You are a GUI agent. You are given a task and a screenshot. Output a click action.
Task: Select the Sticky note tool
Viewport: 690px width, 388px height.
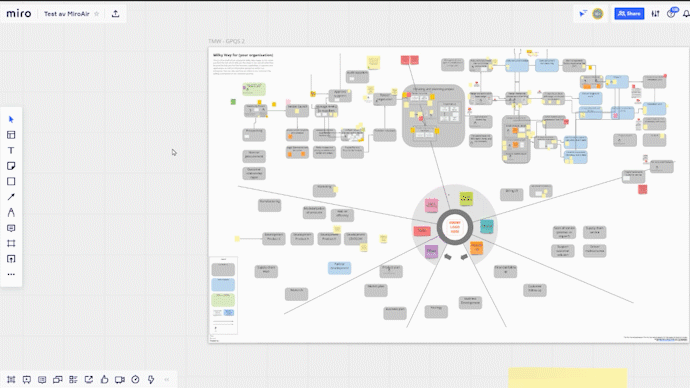tap(11, 166)
